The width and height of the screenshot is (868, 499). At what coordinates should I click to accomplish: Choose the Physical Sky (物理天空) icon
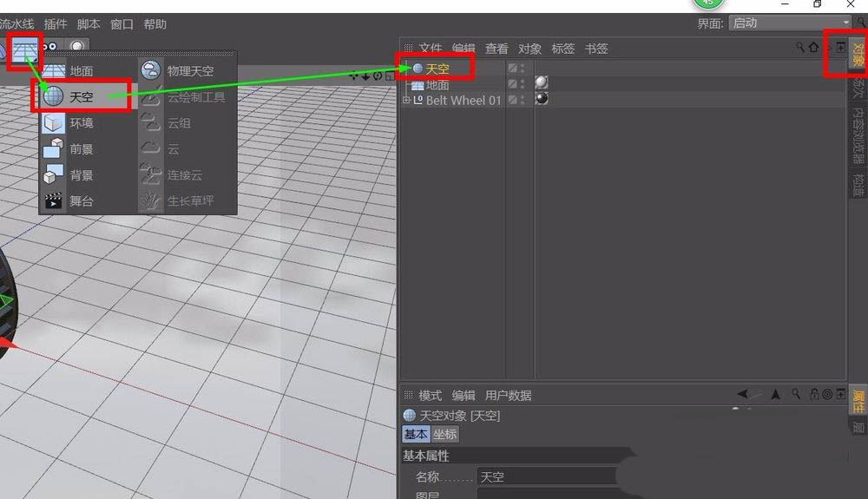(x=152, y=71)
